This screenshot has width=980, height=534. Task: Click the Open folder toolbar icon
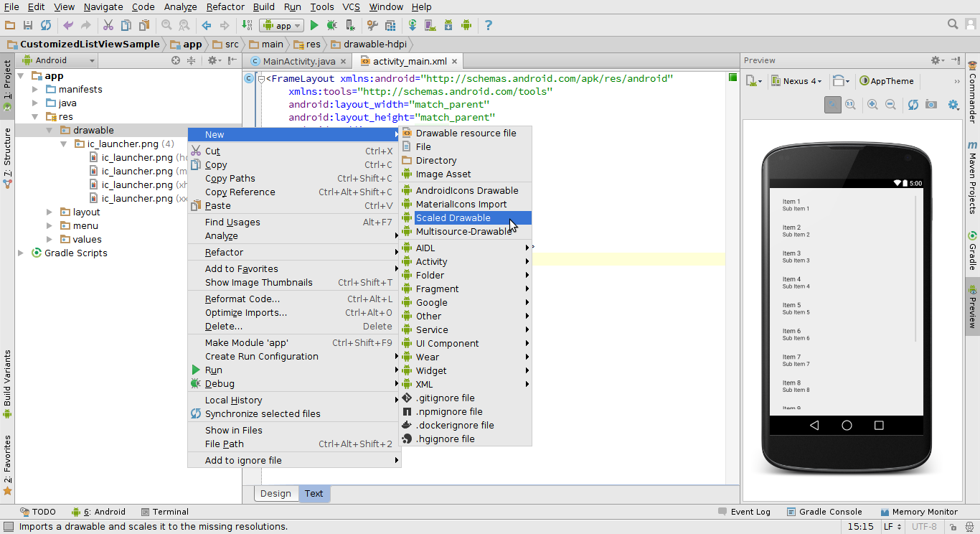click(10, 25)
